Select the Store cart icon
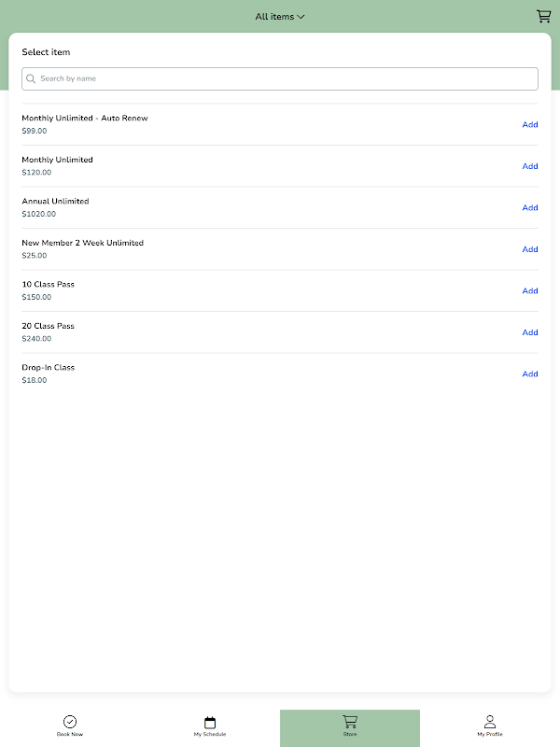This screenshot has width=560, height=747. 350,721
